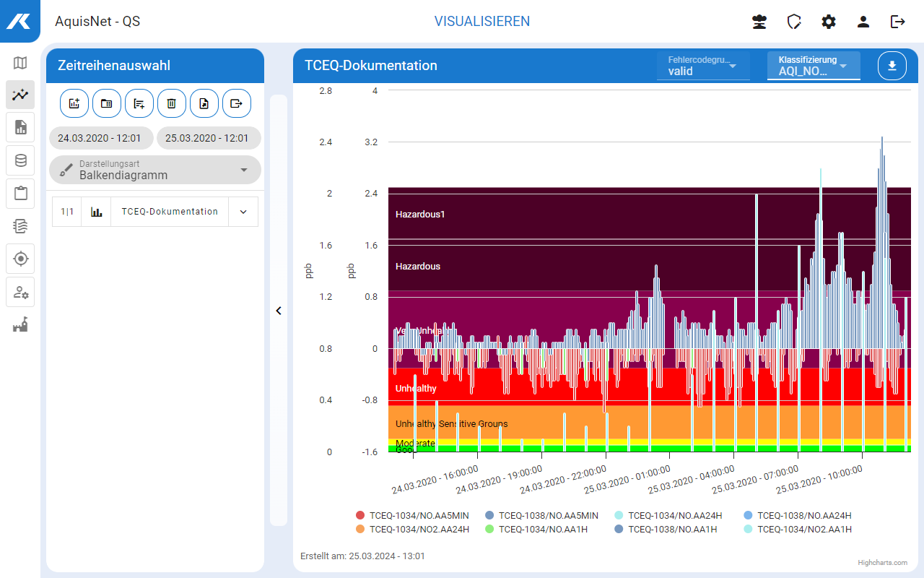Click the Highcharts.com credit link
This screenshot has height=578, width=924.
pos(882,563)
